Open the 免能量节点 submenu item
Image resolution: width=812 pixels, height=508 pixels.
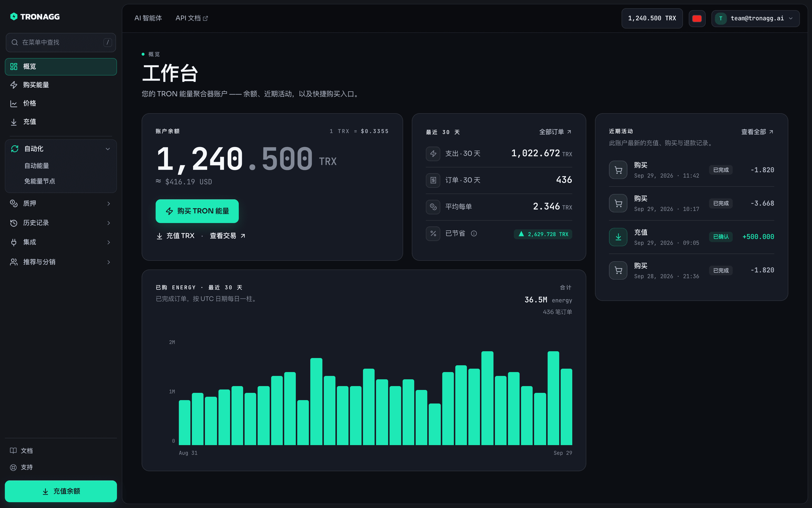(x=40, y=181)
